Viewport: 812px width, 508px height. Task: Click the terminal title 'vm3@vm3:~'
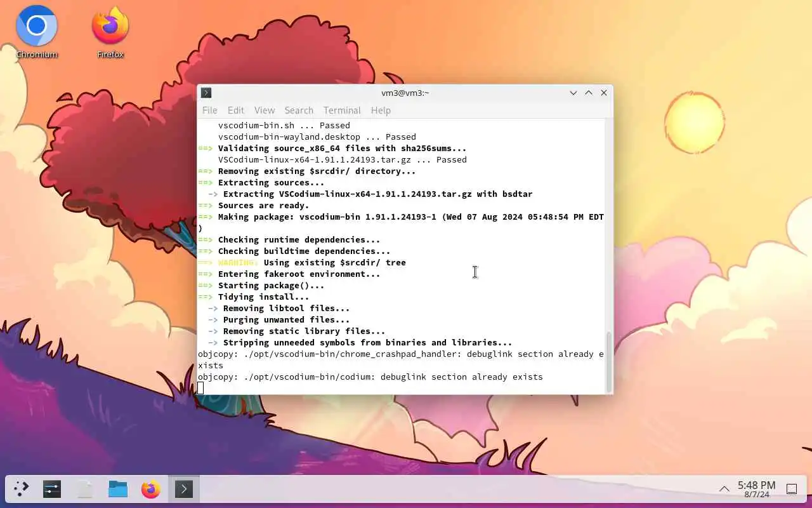click(x=405, y=93)
